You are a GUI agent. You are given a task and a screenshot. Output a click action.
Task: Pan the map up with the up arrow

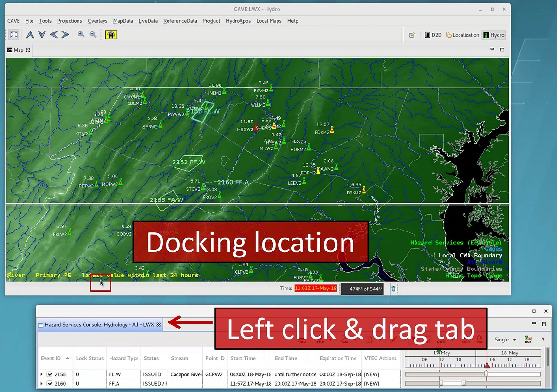point(30,34)
